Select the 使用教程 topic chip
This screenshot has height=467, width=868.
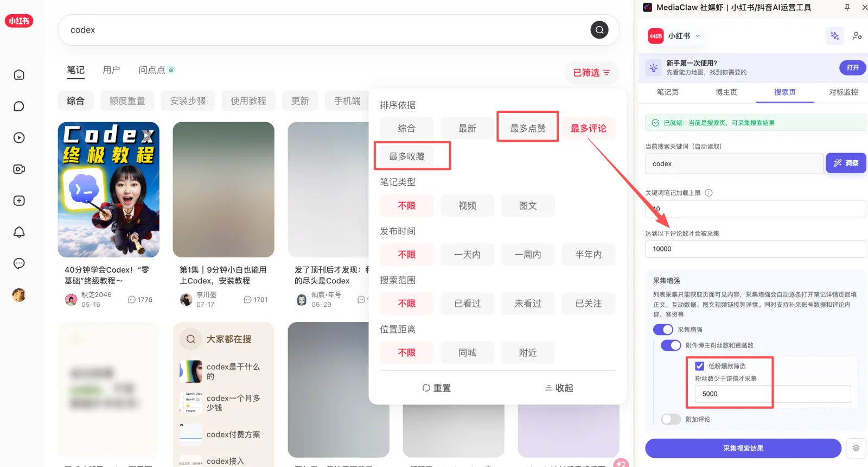(248, 101)
